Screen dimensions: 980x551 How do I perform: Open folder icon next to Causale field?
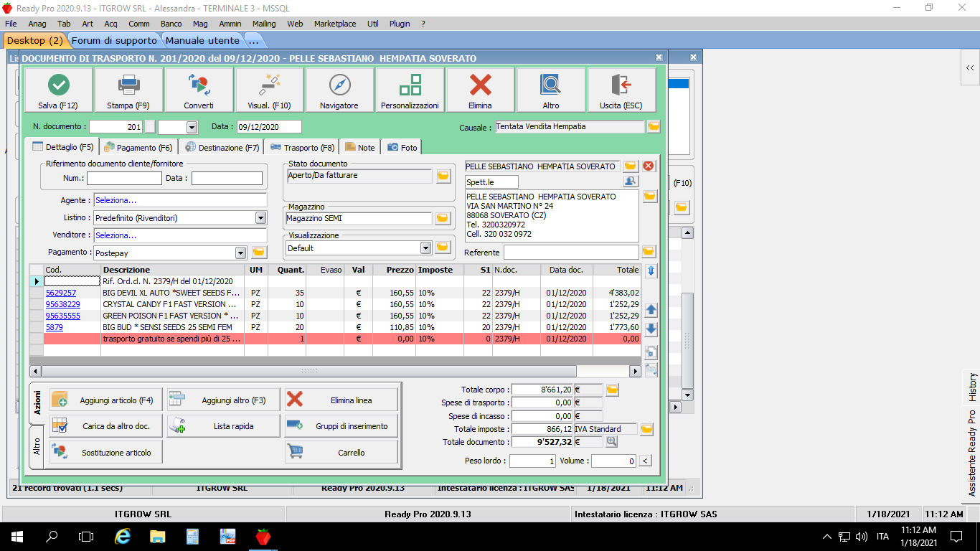pos(654,126)
